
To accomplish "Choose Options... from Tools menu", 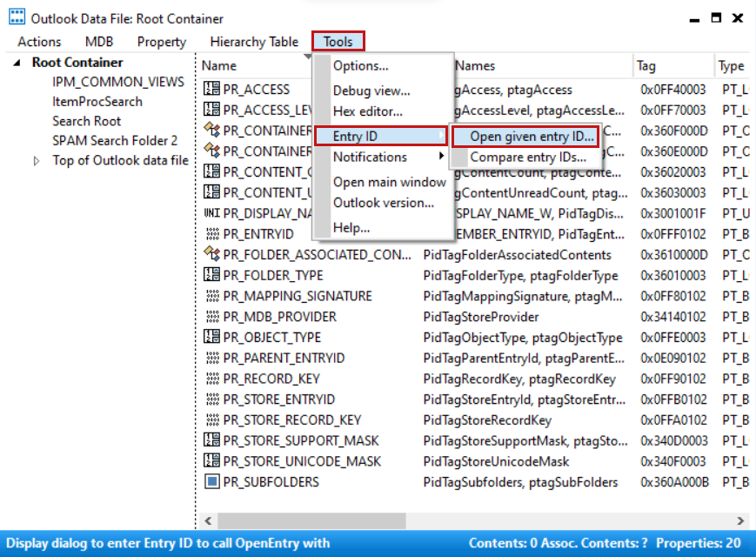I will (x=361, y=65).
